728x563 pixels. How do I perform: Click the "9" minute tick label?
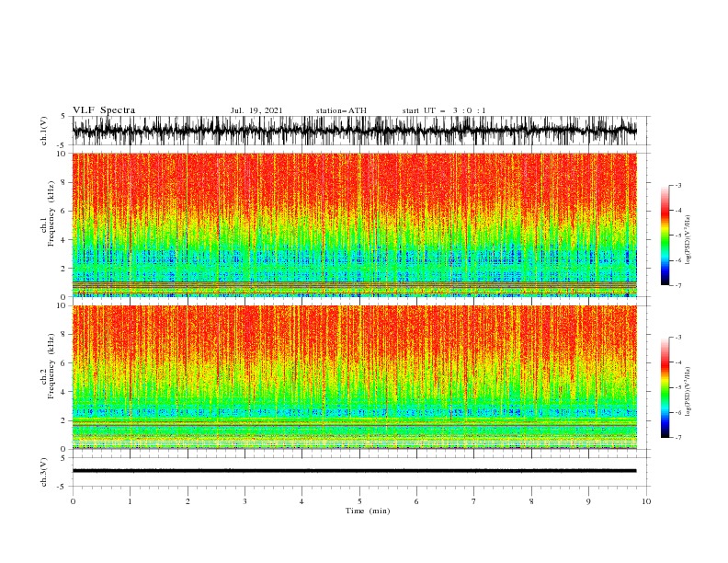588,501
